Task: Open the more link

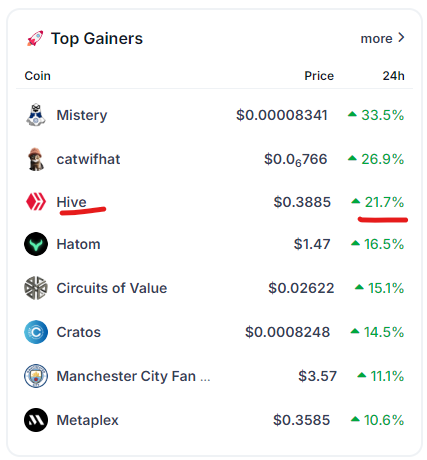Action: click(x=376, y=39)
